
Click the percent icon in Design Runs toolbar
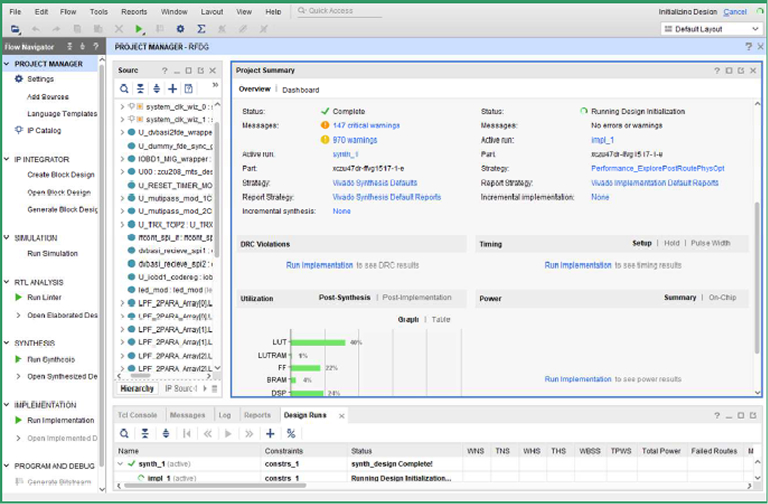coord(291,433)
